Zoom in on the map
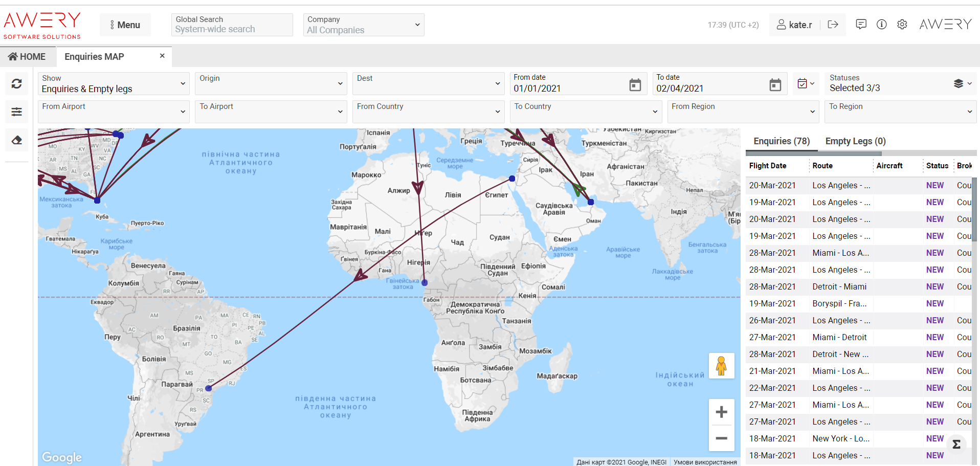The height and width of the screenshot is (466, 980). coord(721,412)
